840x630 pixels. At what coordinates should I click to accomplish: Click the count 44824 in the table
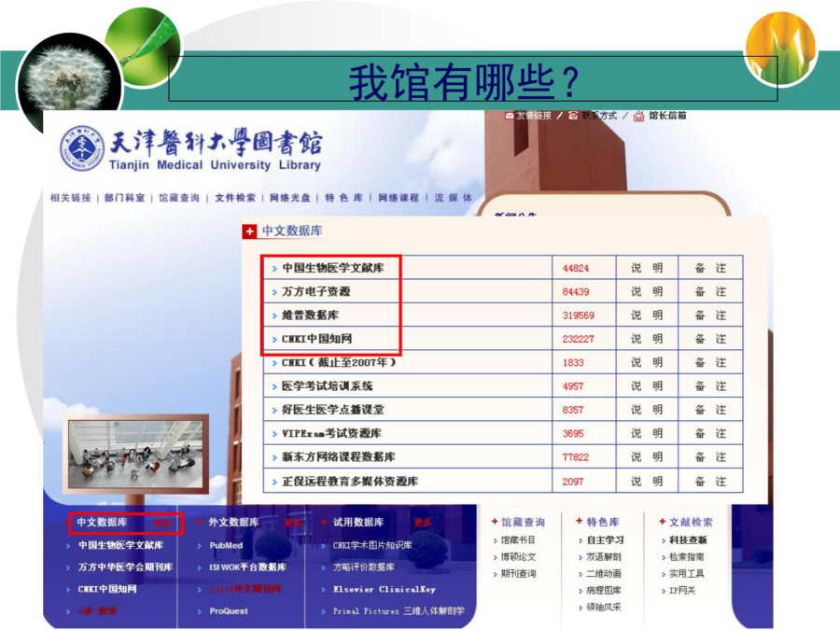click(x=576, y=269)
